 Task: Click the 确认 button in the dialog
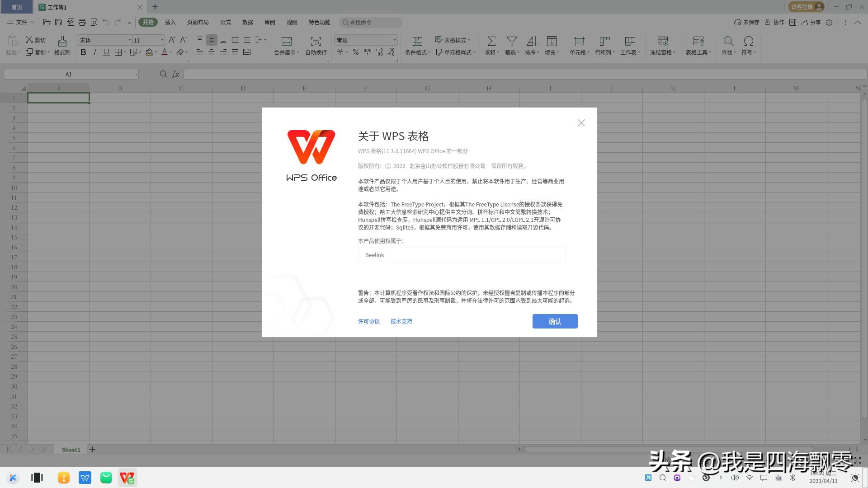click(555, 321)
